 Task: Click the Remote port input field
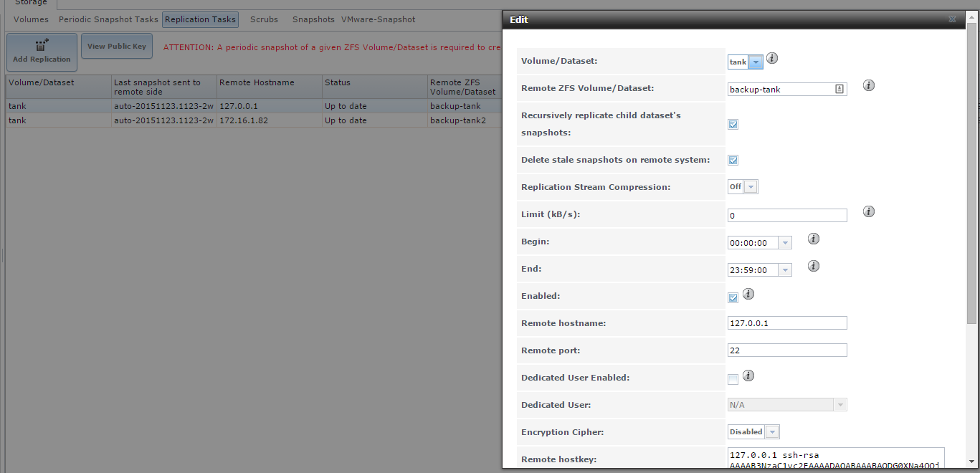(787, 350)
